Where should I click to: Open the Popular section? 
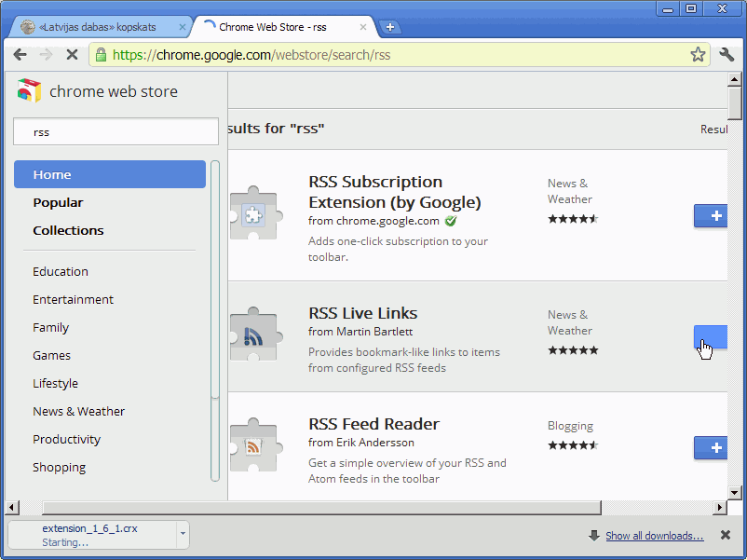click(58, 202)
